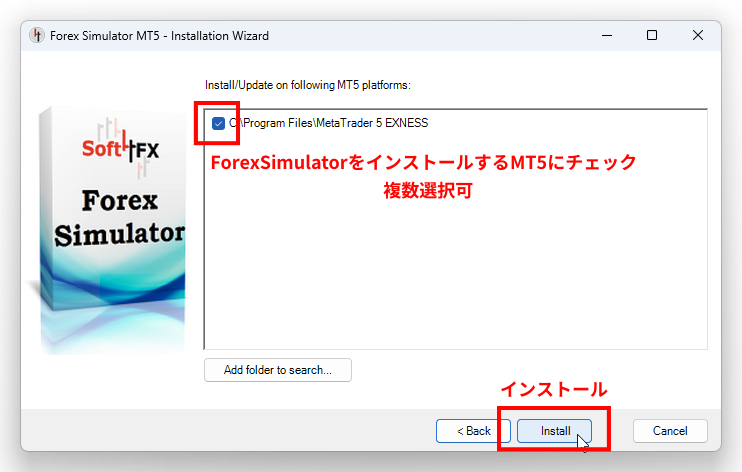Go back with the < Back button
This screenshot has height=472, width=742.
point(473,431)
